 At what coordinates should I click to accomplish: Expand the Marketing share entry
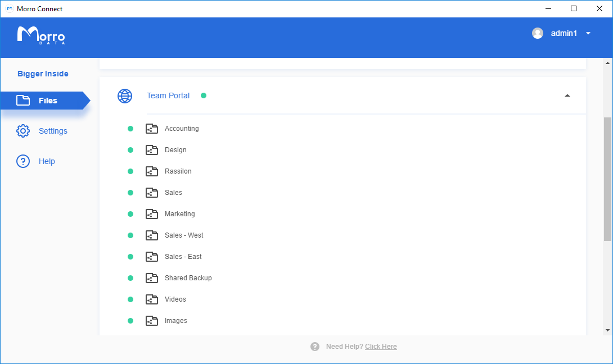point(180,213)
